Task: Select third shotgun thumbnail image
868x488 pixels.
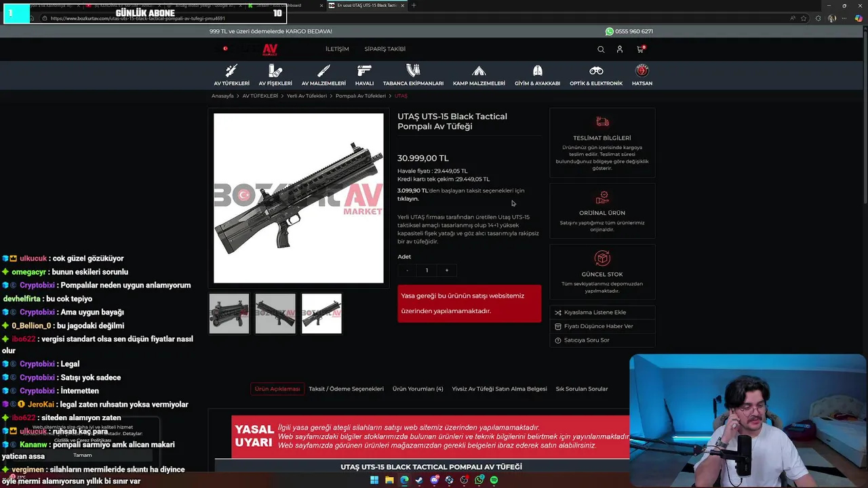Action: click(321, 313)
